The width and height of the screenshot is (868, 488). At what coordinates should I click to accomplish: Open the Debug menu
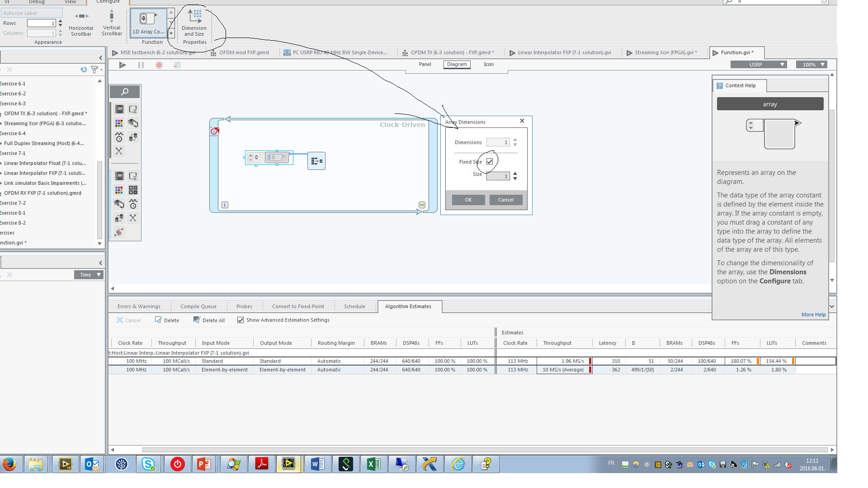37,2
